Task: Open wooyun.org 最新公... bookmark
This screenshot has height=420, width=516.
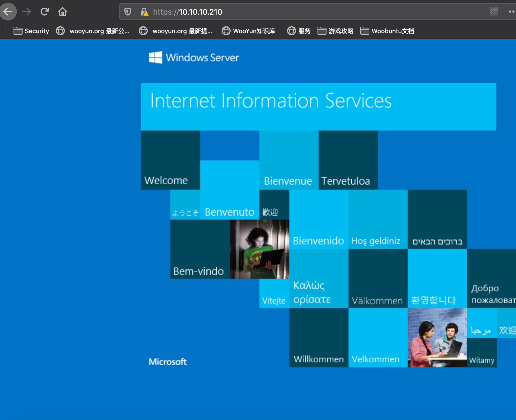Action: 92,31
